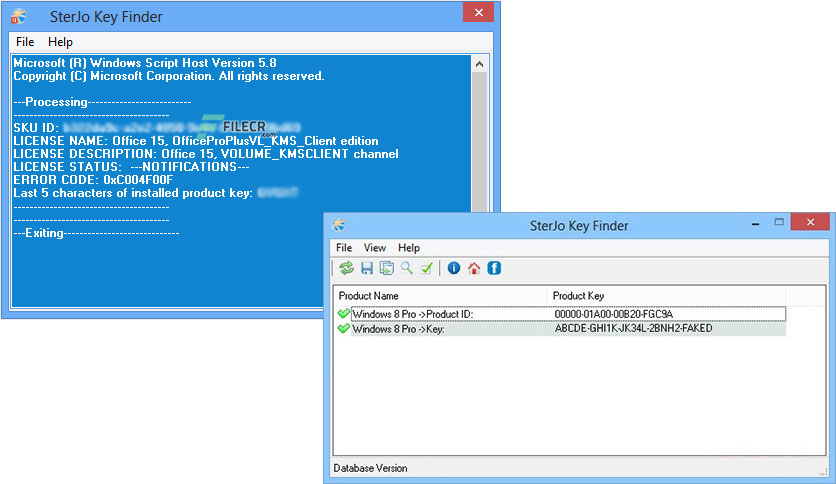Click the green checkmark toolbar icon
The height and width of the screenshot is (484, 836).
427,268
